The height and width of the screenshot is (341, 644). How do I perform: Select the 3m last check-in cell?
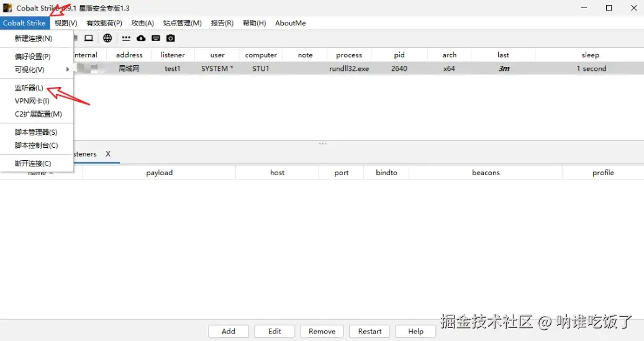pos(504,68)
